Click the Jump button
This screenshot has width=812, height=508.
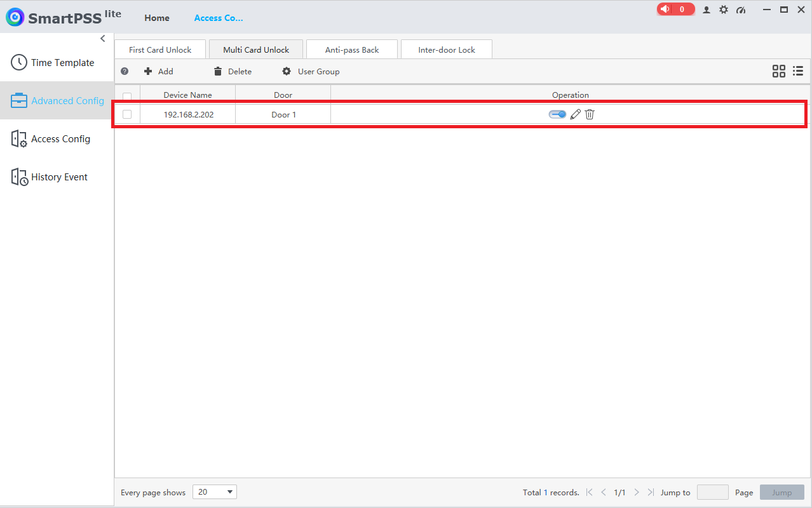(782, 492)
